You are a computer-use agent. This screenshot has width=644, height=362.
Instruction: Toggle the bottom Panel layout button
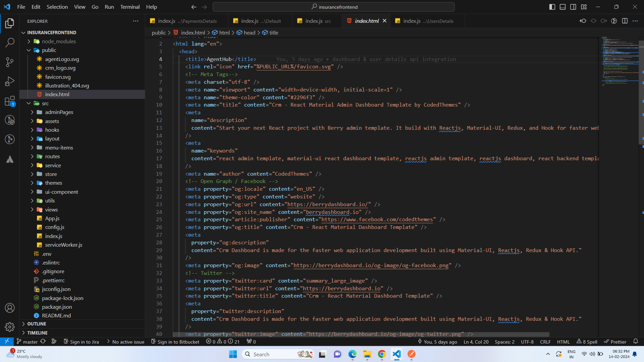tap(562, 7)
